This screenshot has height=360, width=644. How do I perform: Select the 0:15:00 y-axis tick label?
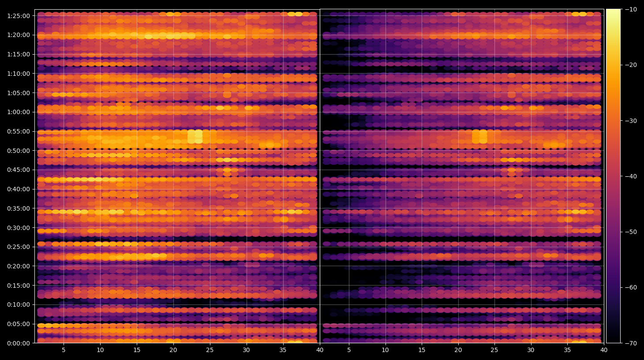click(x=19, y=286)
